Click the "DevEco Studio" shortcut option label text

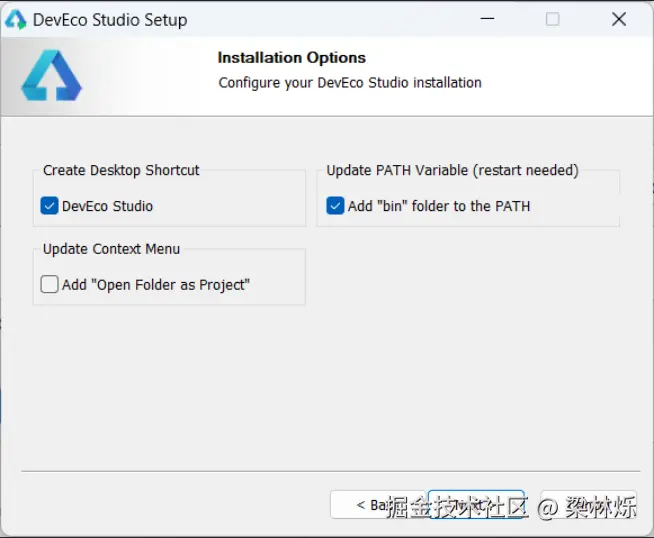[x=108, y=206]
